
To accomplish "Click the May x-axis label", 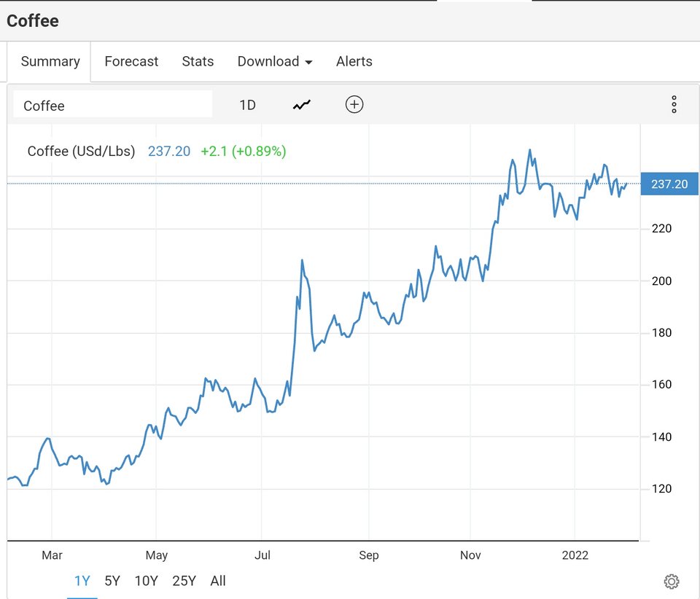I will tap(157, 555).
